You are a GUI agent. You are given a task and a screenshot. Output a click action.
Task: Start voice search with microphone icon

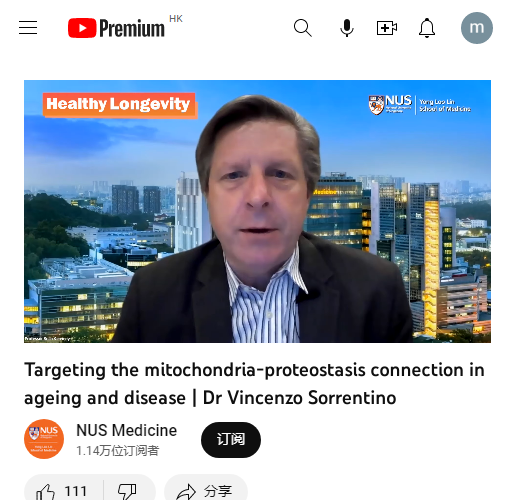tap(347, 28)
